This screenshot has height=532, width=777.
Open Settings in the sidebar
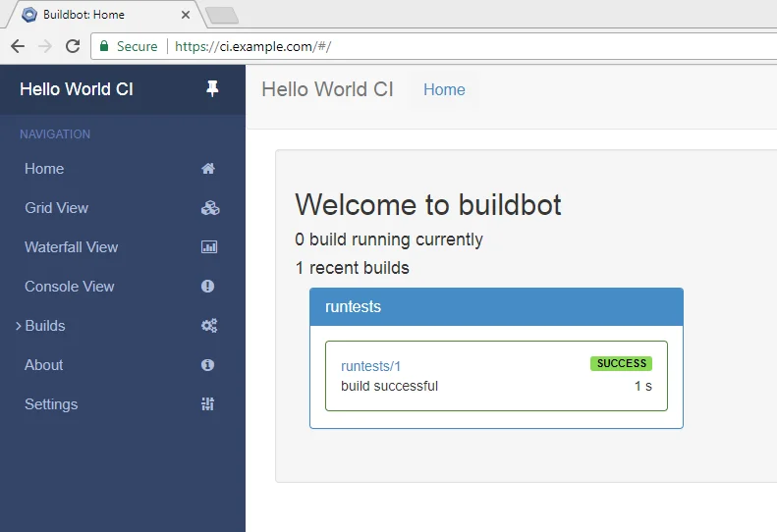51,404
